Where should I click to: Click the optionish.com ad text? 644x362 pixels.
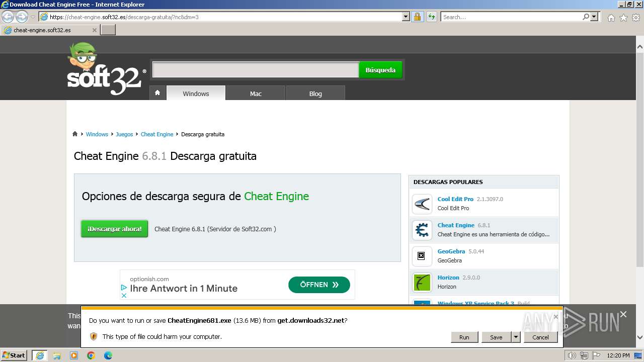(x=149, y=279)
